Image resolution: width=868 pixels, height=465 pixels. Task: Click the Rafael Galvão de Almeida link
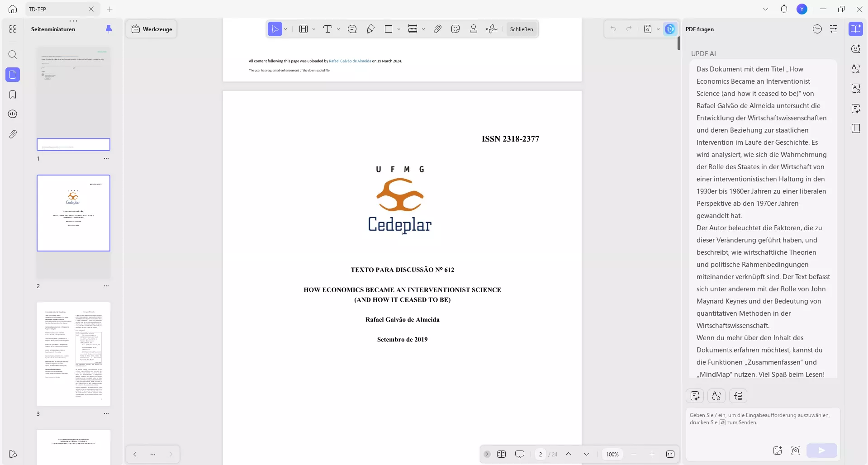(350, 61)
